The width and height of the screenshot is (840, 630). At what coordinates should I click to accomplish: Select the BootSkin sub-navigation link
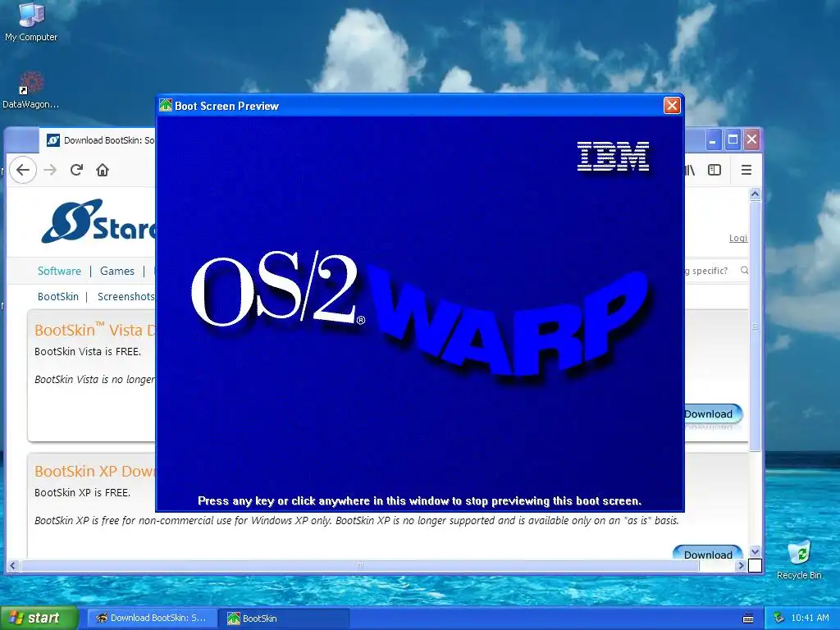pos(58,297)
